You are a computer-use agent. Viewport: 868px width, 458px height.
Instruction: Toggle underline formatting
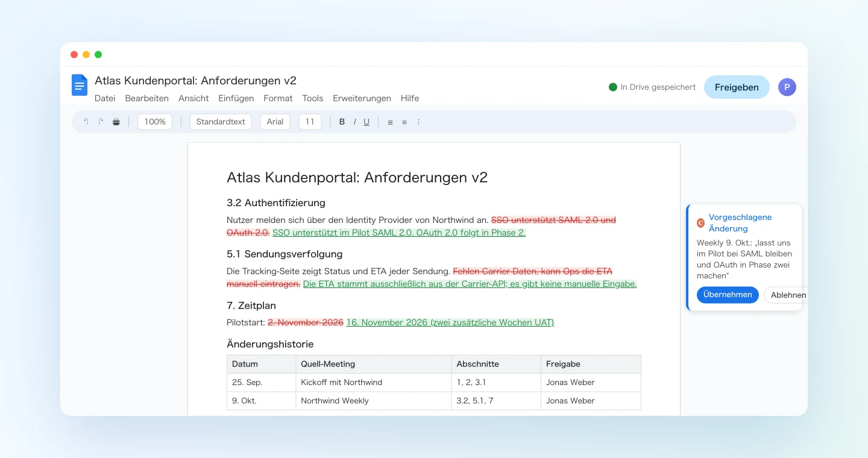[x=366, y=122]
